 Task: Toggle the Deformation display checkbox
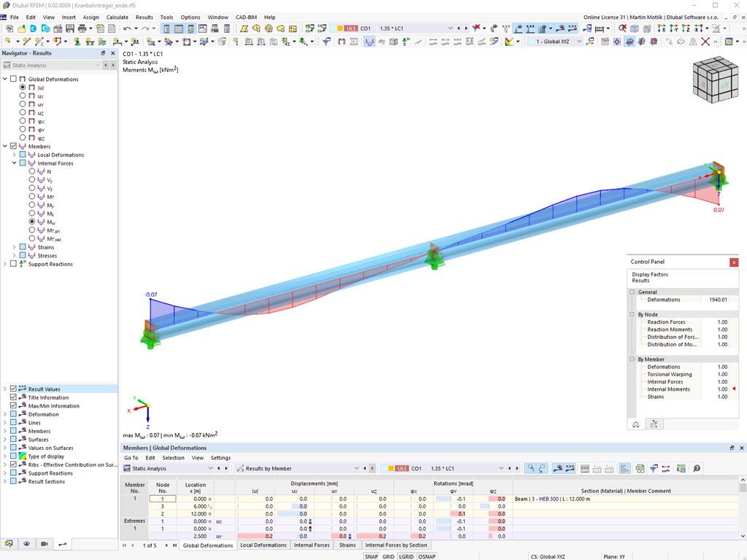(x=13, y=414)
